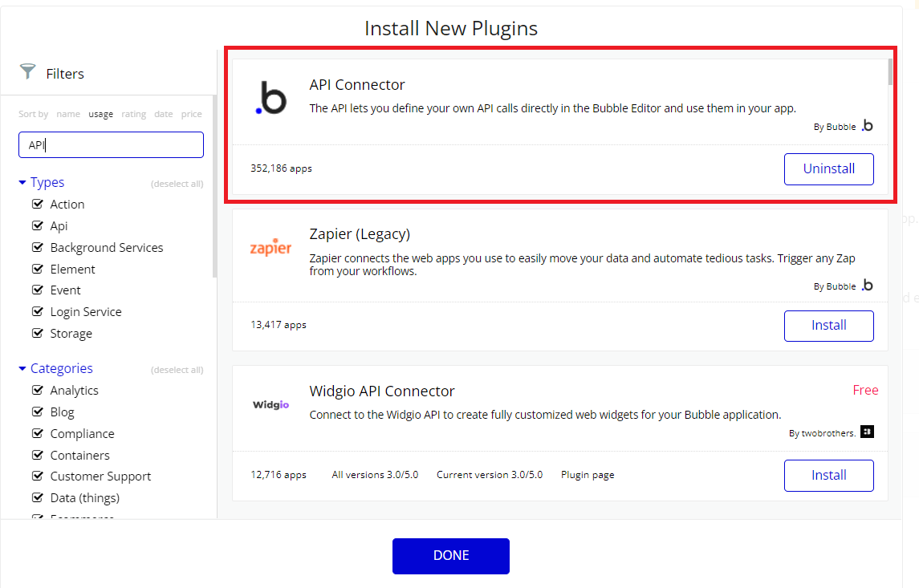Viewport: 919px width, 588px height.
Task: Click the API Connector plugin title
Action: [357, 85]
